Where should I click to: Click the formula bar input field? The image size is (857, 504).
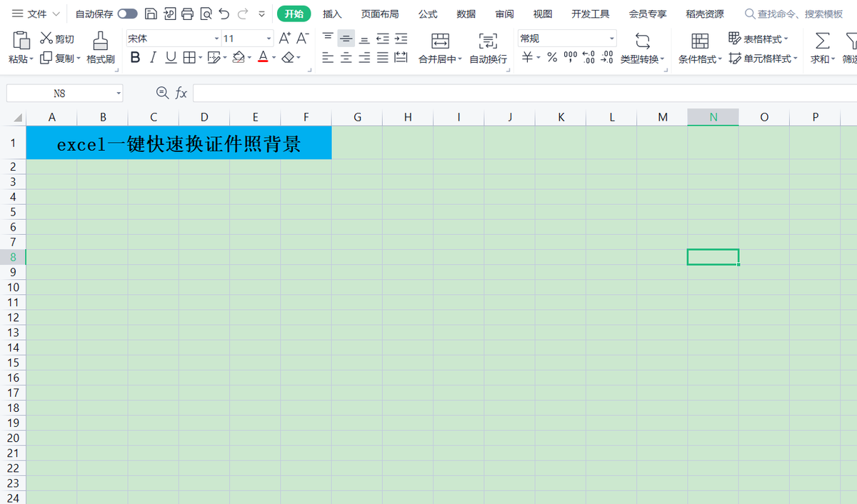(x=524, y=93)
